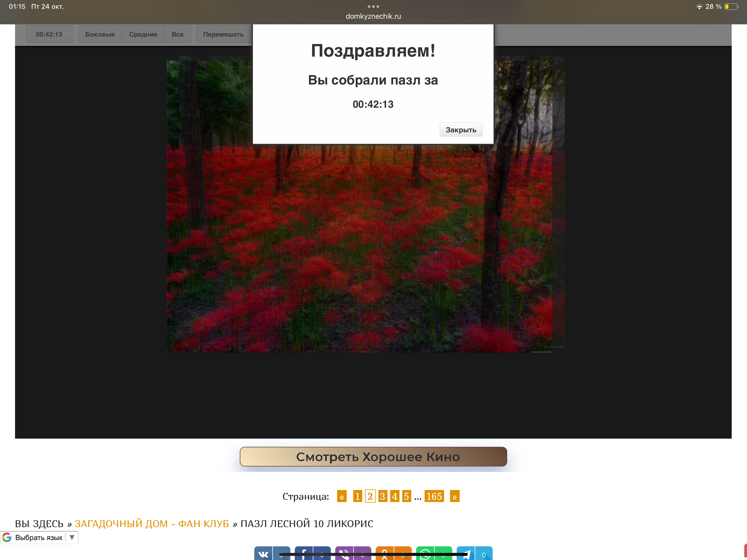
Task: Shuffle pieces with Перемешать
Action: [223, 34]
